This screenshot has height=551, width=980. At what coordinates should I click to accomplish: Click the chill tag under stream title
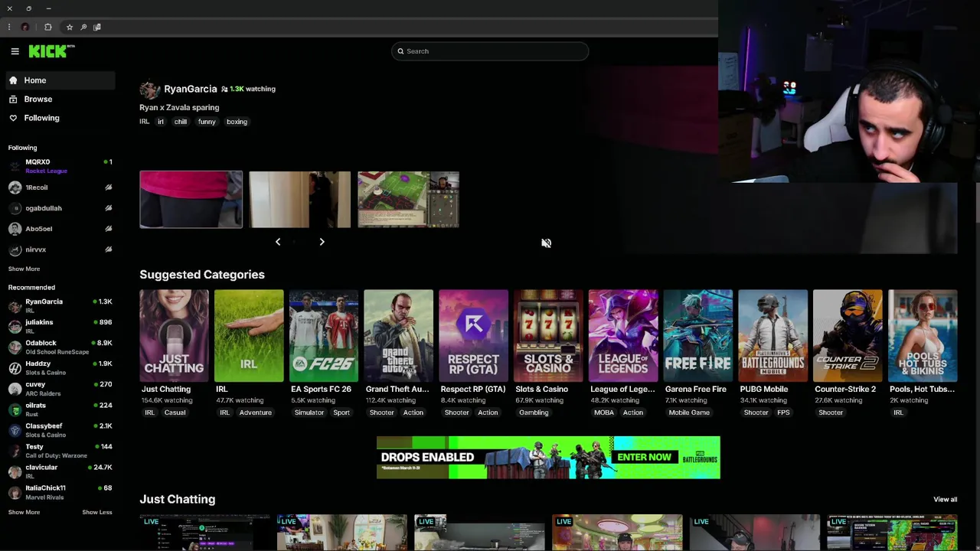(x=181, y=122)
